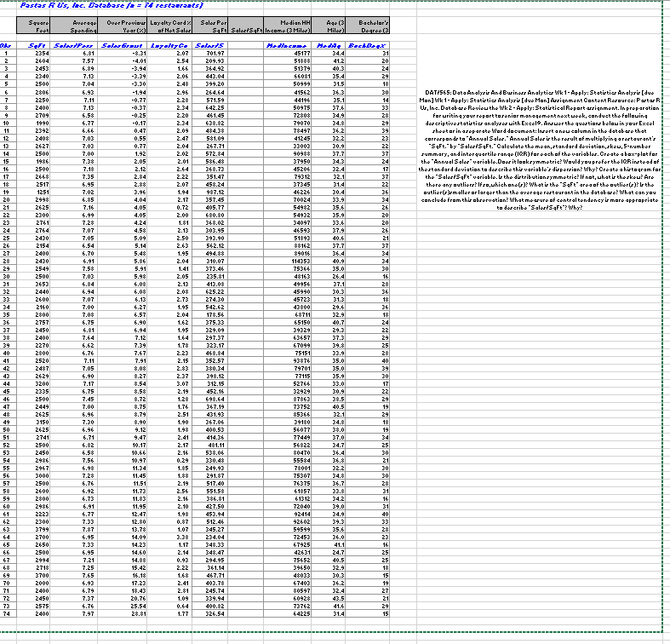Select the 'Median HH Income (3 Miles)' header
The width and height of the screenshot is (670, 644).
[288, 26]
